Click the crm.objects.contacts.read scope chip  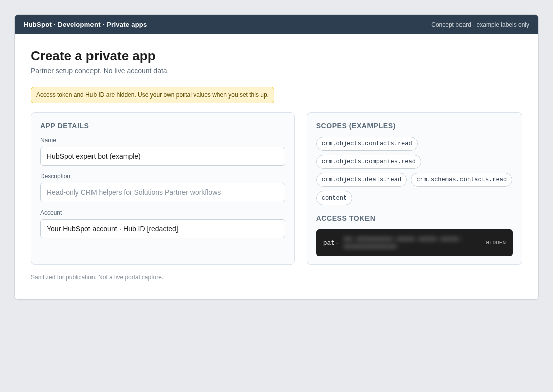pos(367,143)
